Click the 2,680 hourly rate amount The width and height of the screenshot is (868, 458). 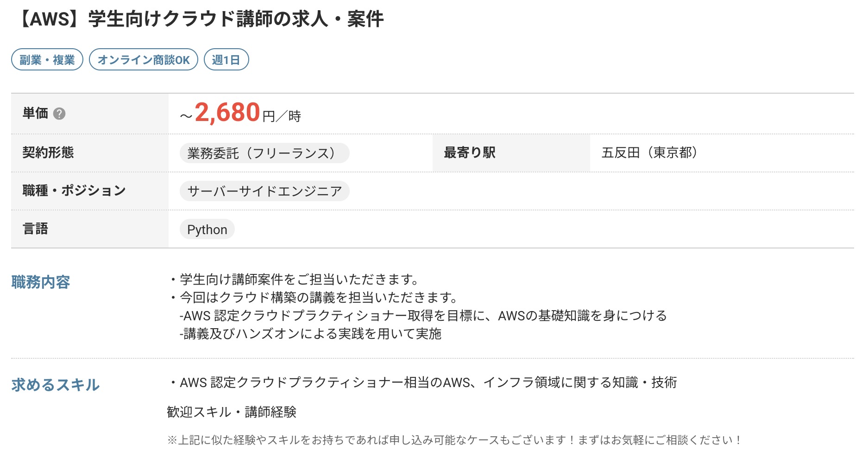227,113
